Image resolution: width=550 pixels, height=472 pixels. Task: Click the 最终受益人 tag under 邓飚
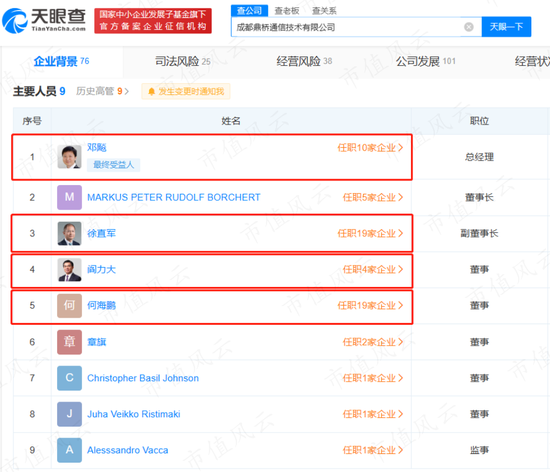click(113, 164)
